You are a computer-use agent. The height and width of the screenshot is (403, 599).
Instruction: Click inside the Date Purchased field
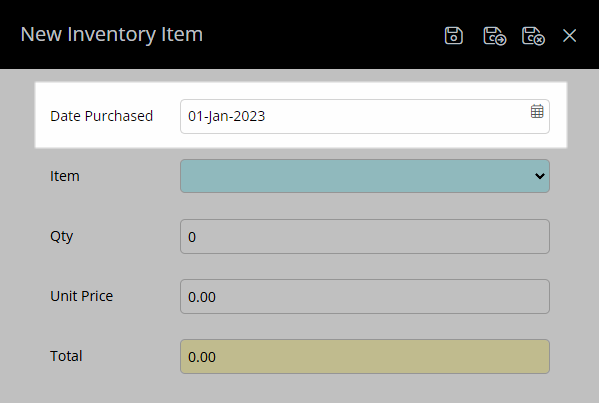pyautogui.click(x=365, y=117)
